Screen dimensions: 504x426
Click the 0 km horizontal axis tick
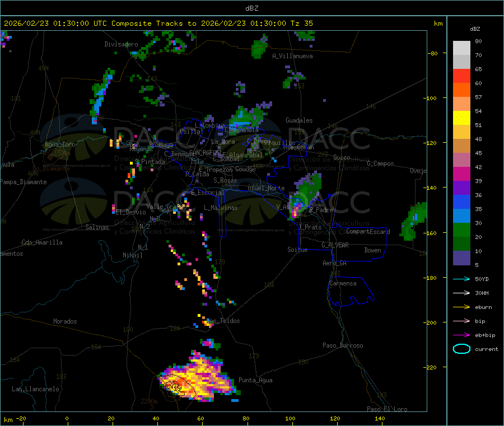click(x=67, y=418)
